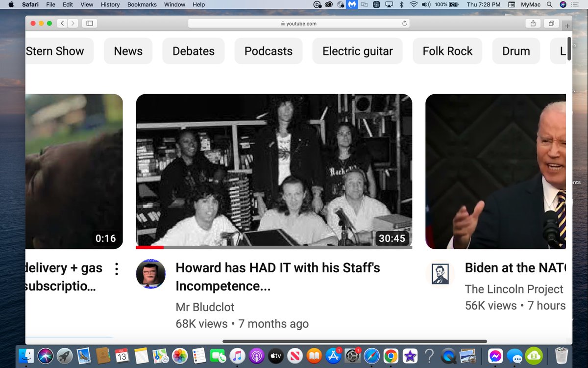The height and width of the screenshot is (368, 588).
Task: Open App Store in the Dock
Action: [x=333, y=355]
